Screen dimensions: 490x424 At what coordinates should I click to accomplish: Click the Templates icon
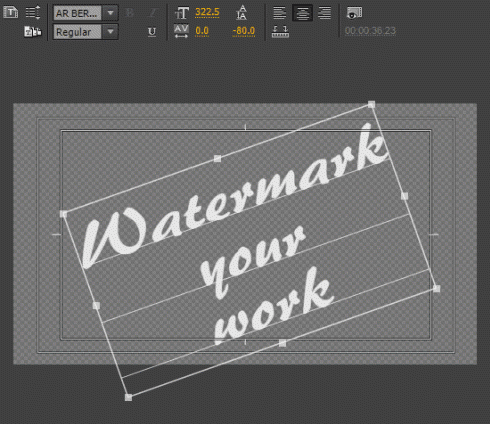(x=33, y=32)
